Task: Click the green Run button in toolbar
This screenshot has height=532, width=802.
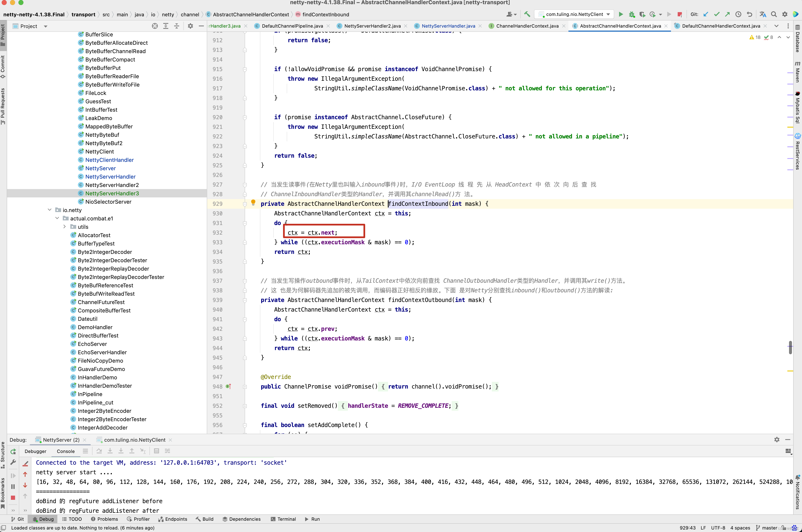Action: click(x=621, y=14)
